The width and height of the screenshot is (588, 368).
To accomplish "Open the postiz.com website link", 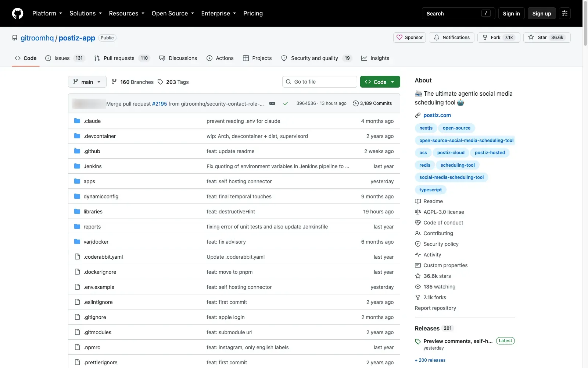I will click(437, 115).
